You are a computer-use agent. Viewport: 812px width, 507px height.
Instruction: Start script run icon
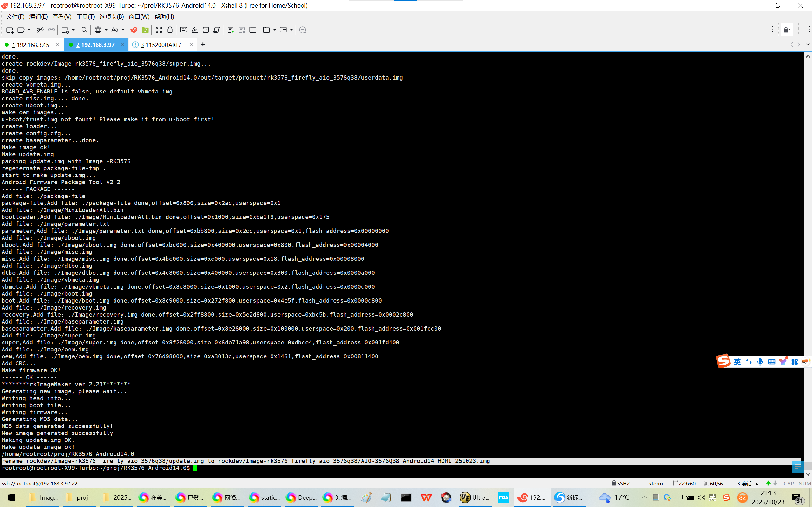(231, 30)
